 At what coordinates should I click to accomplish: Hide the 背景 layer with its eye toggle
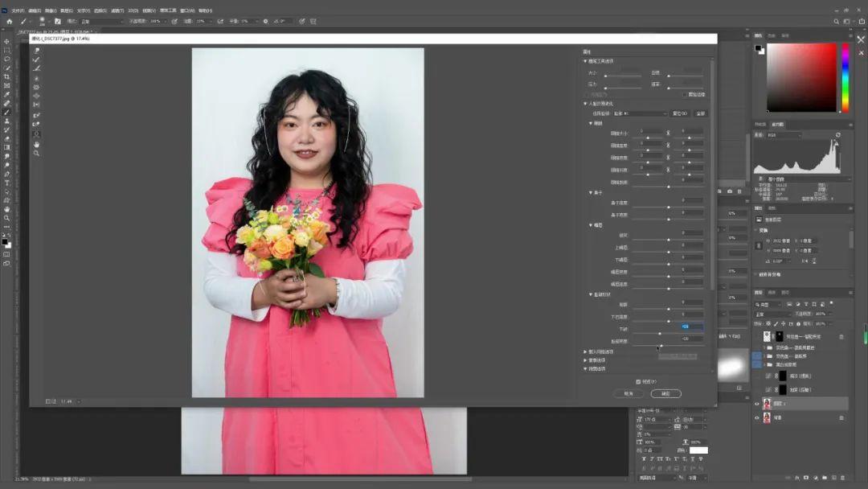click(x=756, y=418)
